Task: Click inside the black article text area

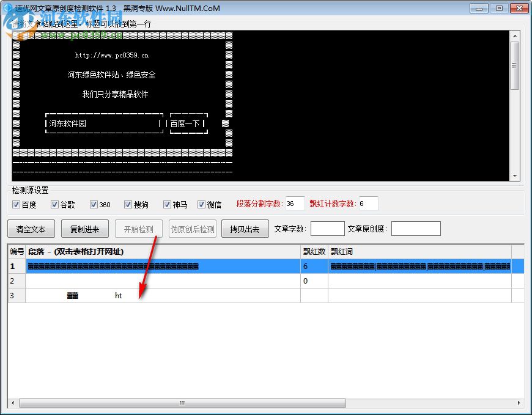Action: 260,106
